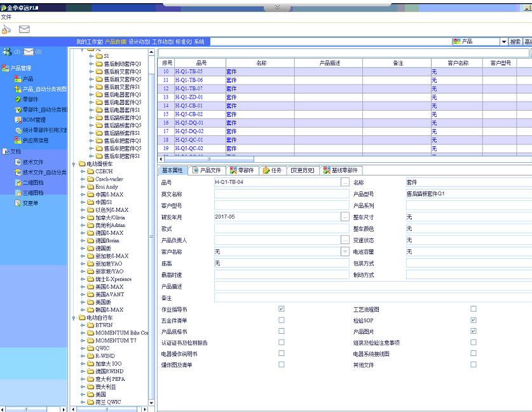The width and height of the screenshot is (532, 412).
Task: Click the 搜索 button
Action: tap(515, 41)
